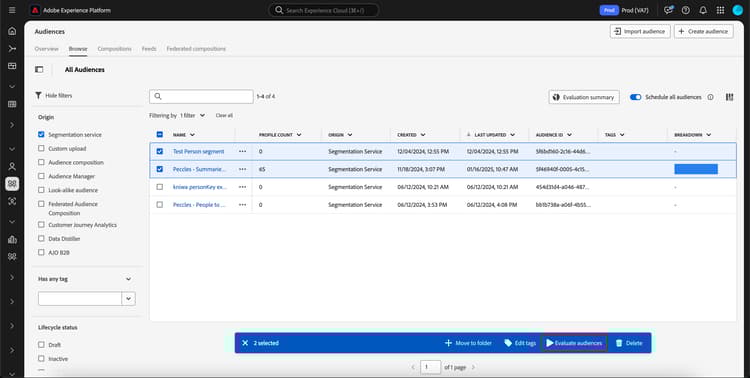Open the apps grid switcher
The width and height of the screenshot is (750, 378).
pos(720,10)
